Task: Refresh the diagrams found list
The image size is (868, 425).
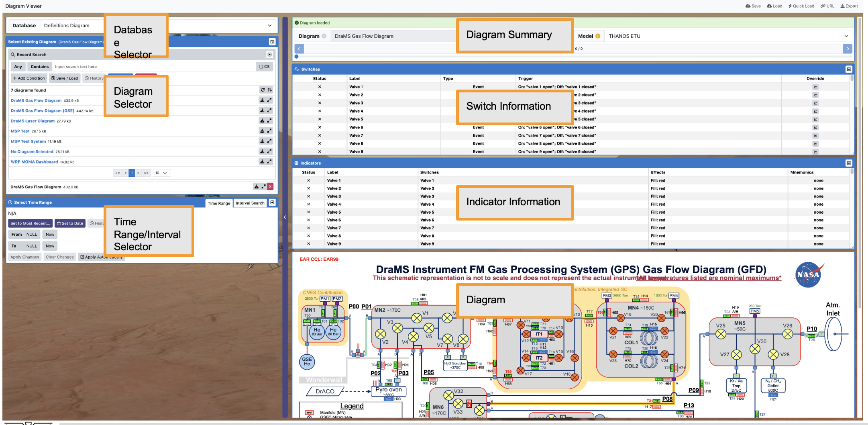Action: 263,90
